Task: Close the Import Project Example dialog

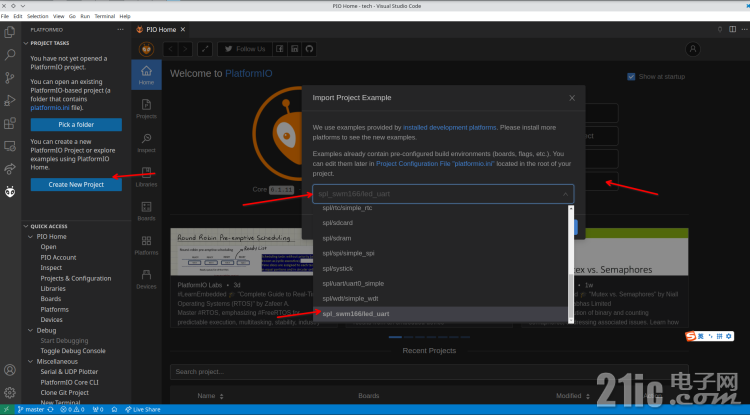Action: pyautogui.click(x=572, y=98)
